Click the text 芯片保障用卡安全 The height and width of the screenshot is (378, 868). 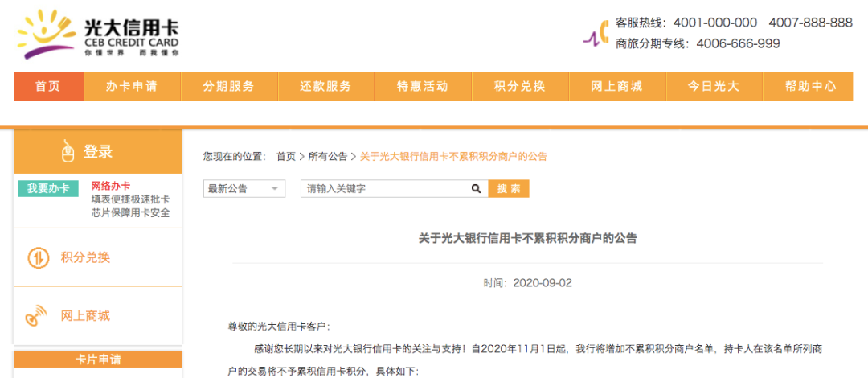(x=131, y=213)
